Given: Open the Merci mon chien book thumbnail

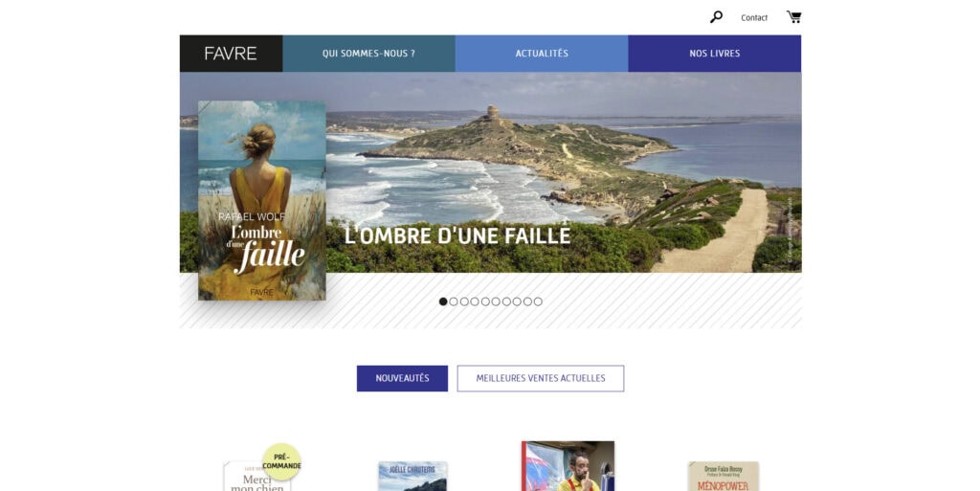Looking at the screenshot, I should click(256, 477).
